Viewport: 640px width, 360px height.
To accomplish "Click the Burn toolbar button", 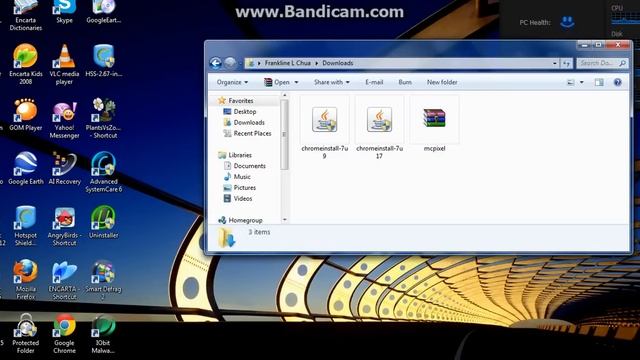I will tap(405, 82).
